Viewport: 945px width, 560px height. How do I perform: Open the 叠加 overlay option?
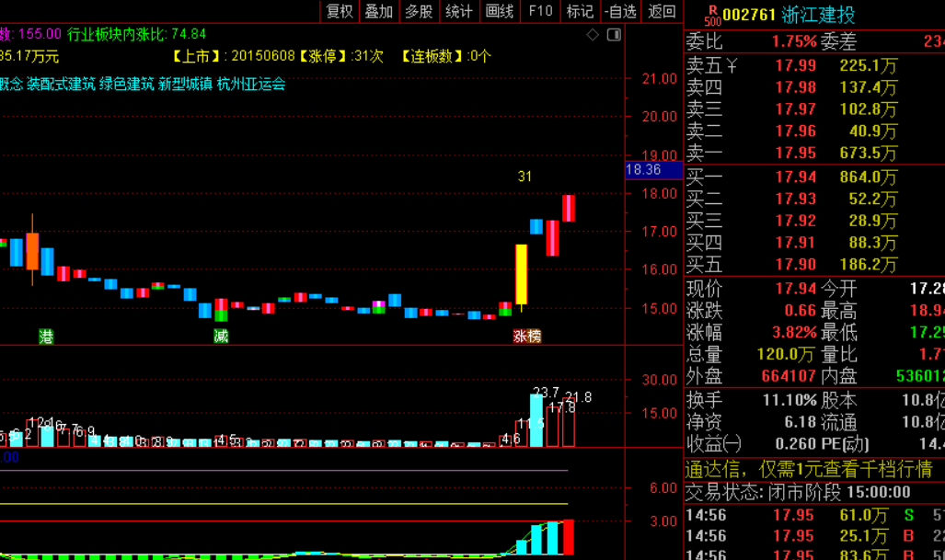click(x=379, y=11)
